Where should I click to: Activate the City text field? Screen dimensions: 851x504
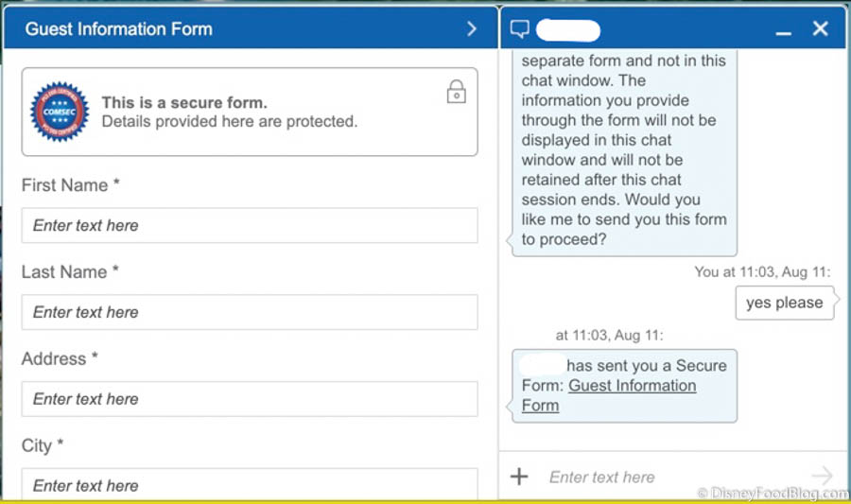coord(250,483)
